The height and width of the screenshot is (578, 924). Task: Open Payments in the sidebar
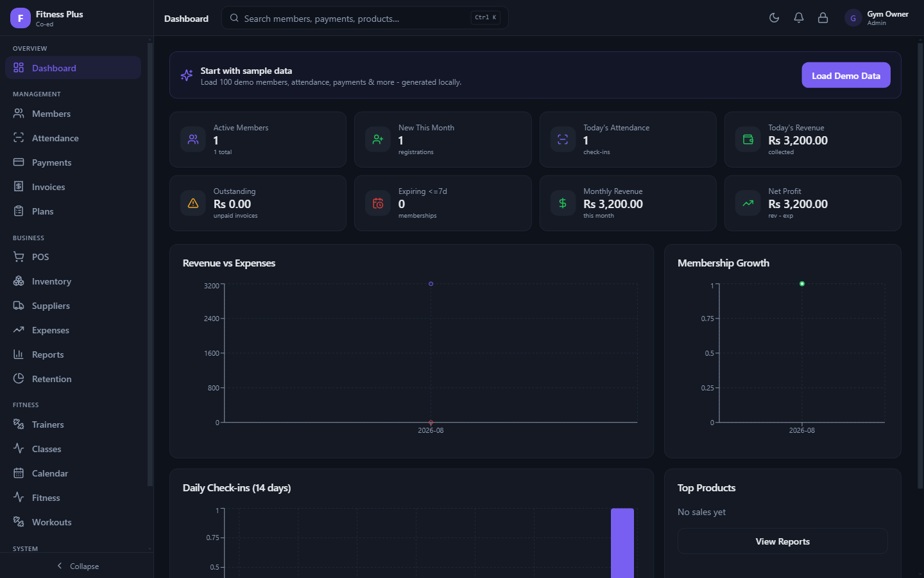(x=73, y=162)
